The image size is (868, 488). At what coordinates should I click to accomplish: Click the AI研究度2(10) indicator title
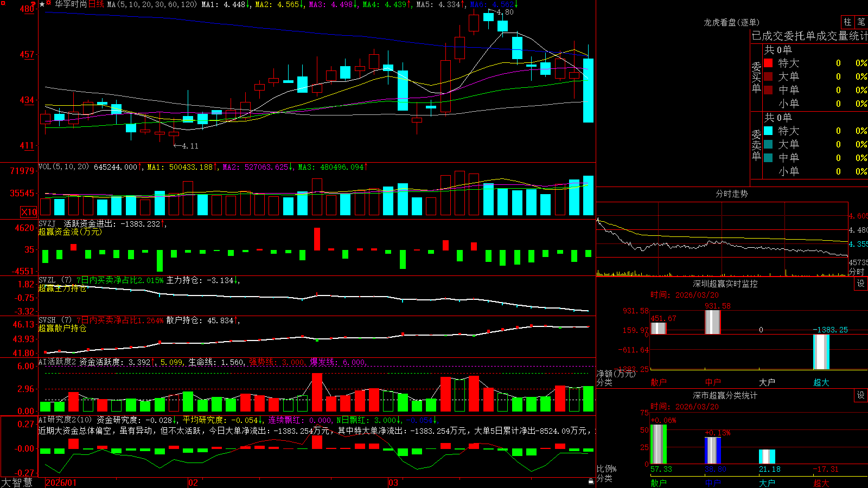point(65,420)
